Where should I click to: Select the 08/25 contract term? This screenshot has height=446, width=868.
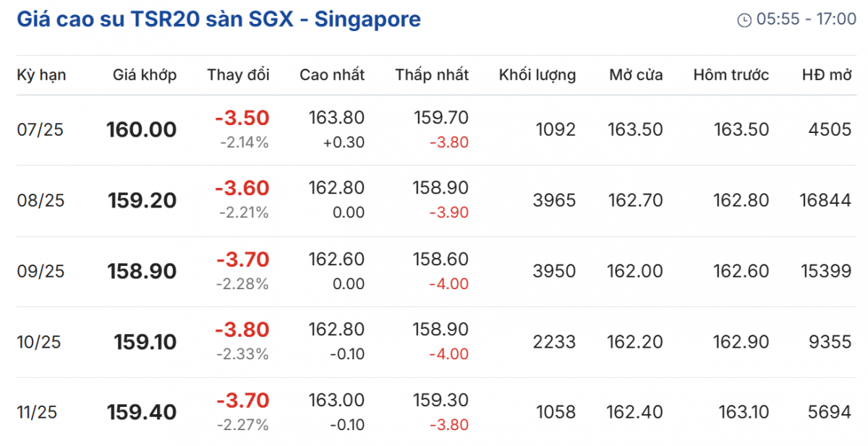(x=41, y=200)
